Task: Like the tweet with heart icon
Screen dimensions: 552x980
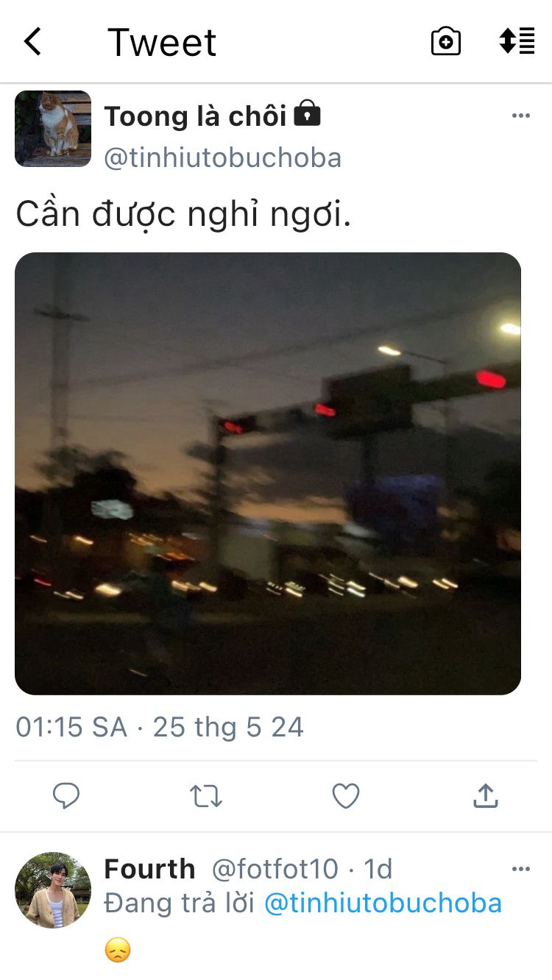Action: [346, 795]
